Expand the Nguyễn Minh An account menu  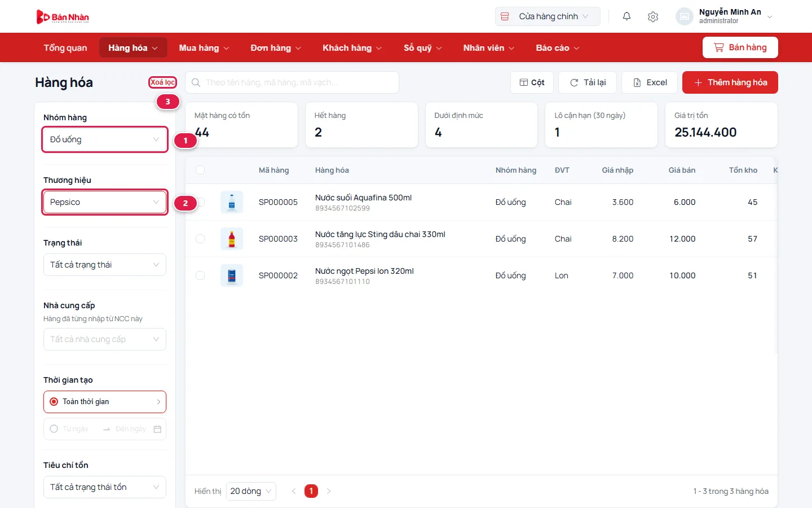coord(725,16)
